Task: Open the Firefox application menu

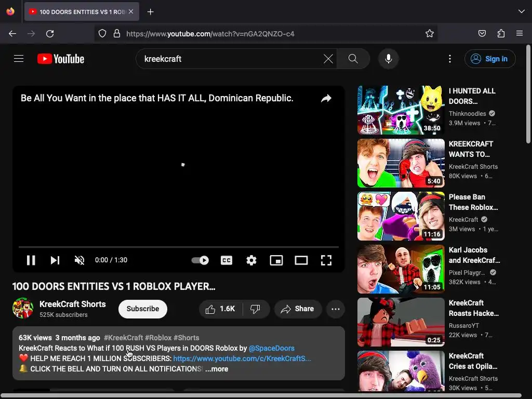Action: (x=520, y=33)
